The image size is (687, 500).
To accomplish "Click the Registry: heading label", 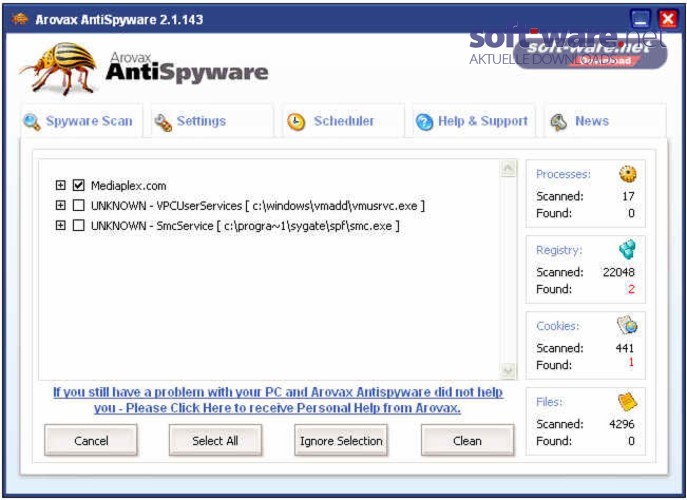I will point(559,250).
